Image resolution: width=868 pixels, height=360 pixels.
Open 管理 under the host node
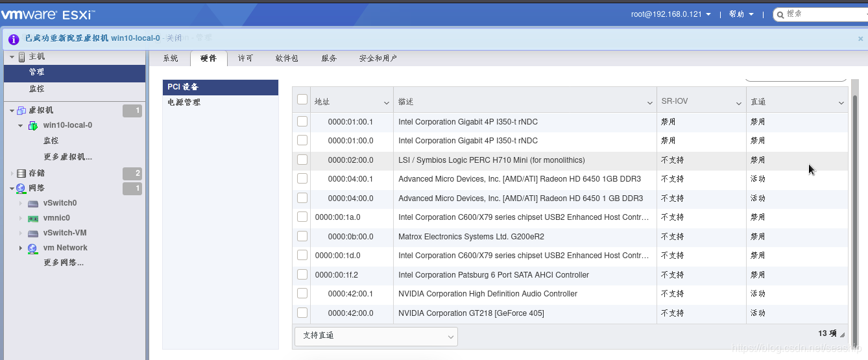pos(75,73)
